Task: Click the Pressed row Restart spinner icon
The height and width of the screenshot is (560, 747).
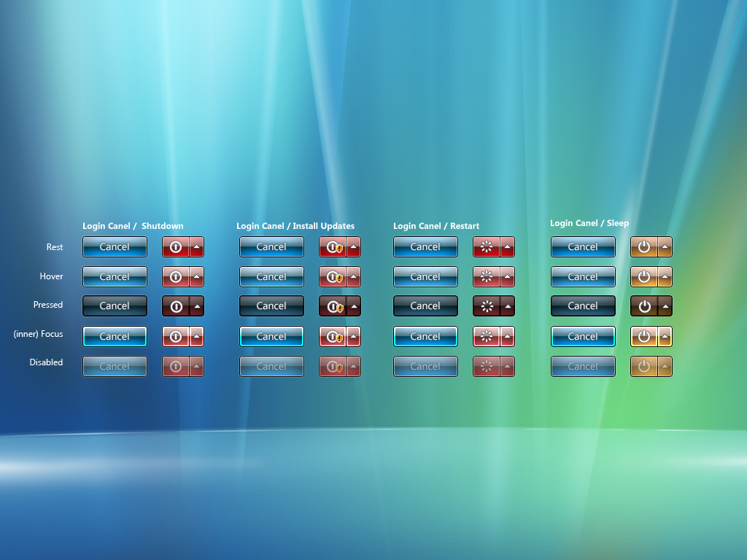Action: tap(487, 306)
